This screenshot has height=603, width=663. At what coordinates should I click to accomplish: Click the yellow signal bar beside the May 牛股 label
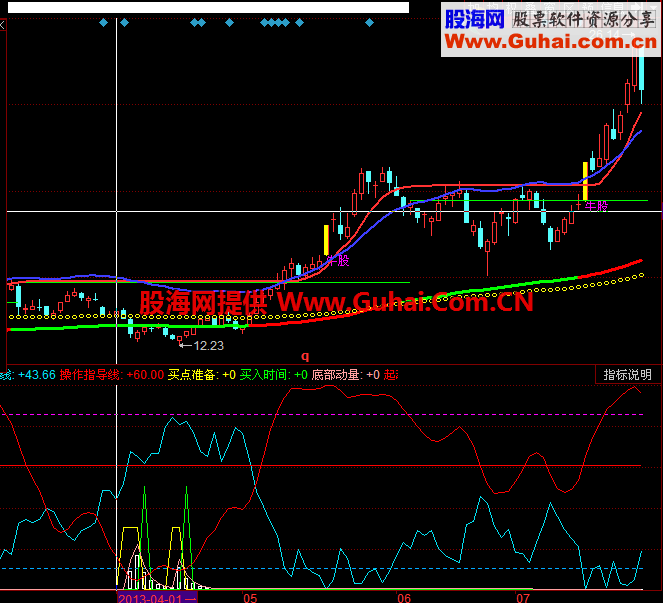(x=326, y=240)
